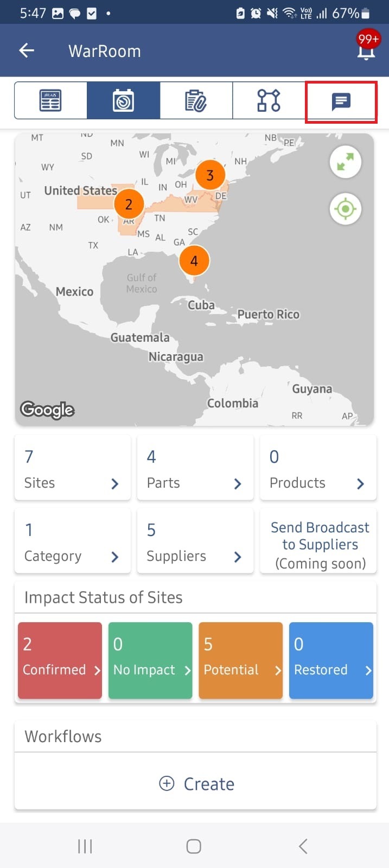
Task: Tap the map cluster marker 3
Action: pyautogui.click(x=210, y=175)
